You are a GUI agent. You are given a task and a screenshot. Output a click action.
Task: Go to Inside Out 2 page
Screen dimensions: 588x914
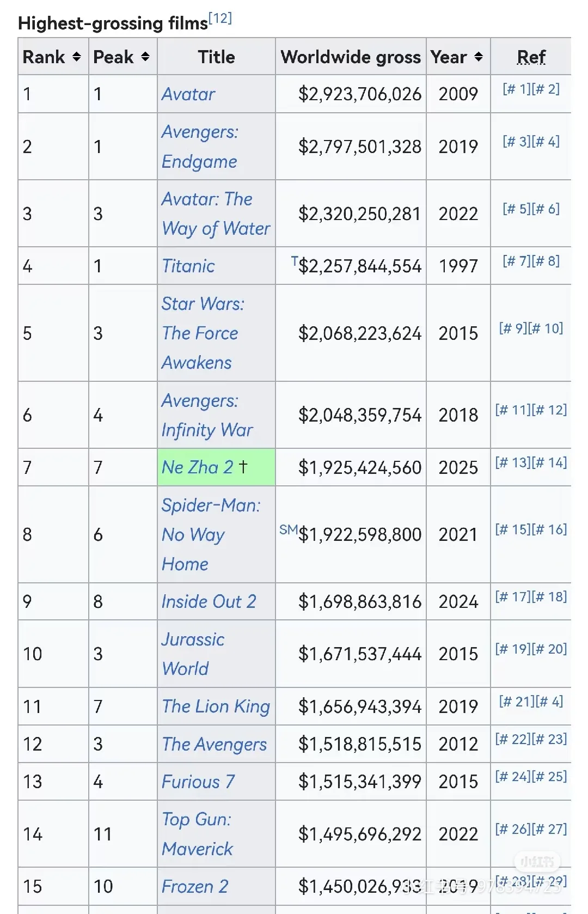coord(209,601)
